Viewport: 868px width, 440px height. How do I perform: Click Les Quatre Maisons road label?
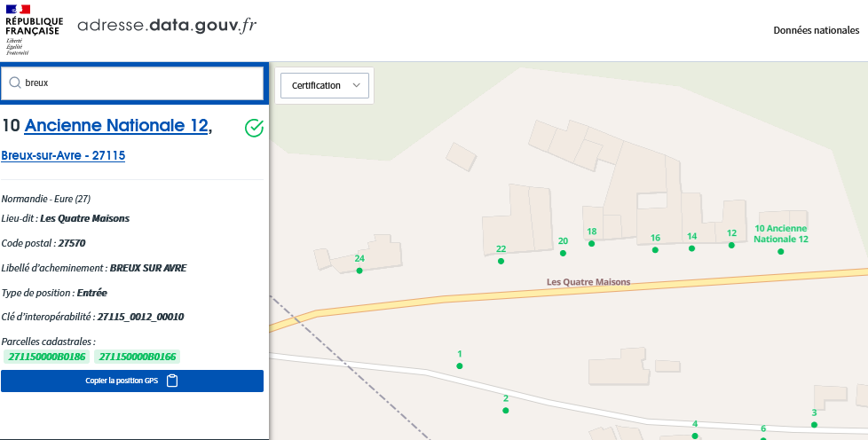point(588,282)
